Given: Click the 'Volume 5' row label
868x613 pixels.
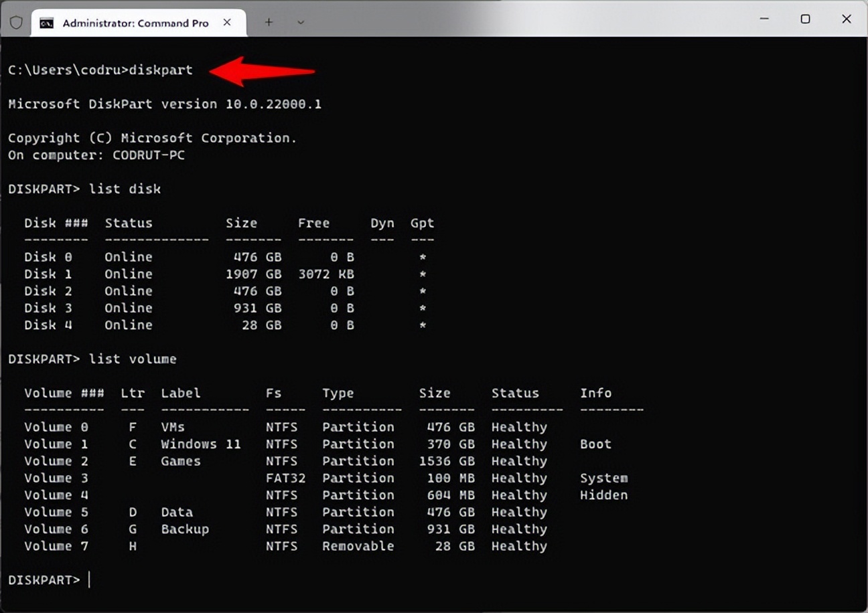Looking at the screenshot, I should [56, 513].
